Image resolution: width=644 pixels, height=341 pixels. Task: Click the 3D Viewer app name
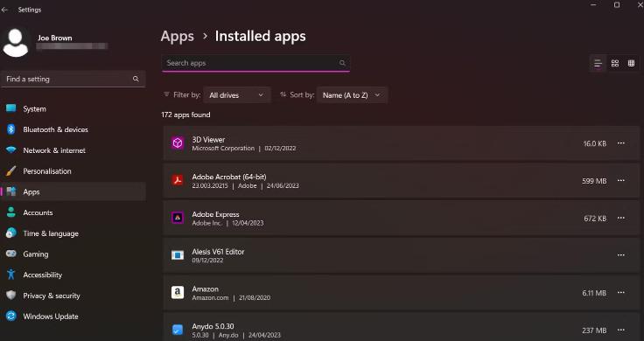tap(208, 140)
